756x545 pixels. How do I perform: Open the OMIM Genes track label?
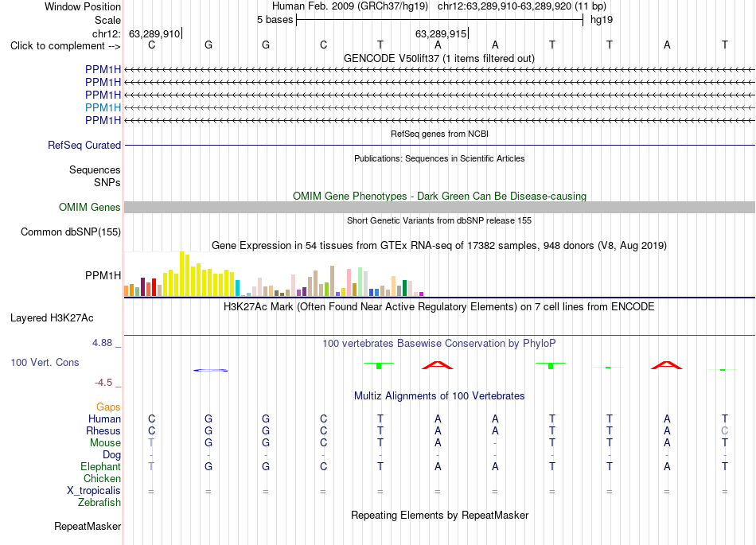coord(89,207)
